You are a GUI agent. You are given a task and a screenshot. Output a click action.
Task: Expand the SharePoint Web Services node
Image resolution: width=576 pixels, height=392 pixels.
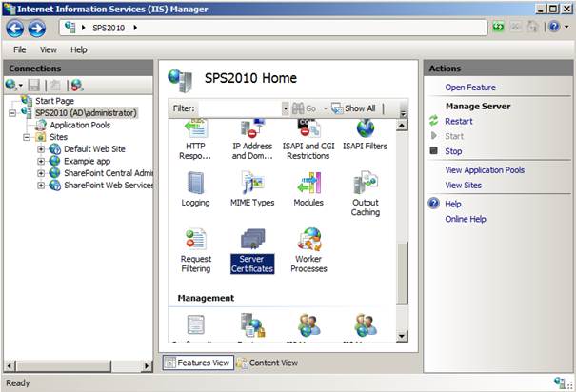[x=41, y=186]
